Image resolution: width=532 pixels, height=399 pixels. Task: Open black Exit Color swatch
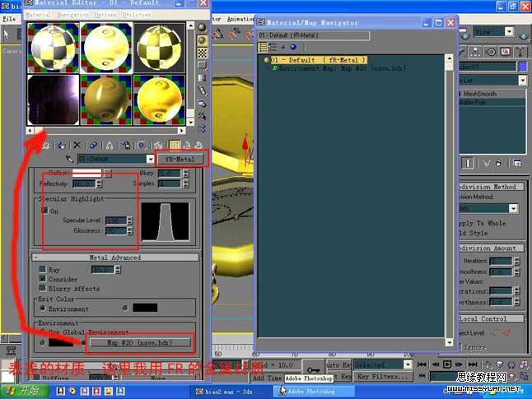pyautogui.click(x=145, y=308)
